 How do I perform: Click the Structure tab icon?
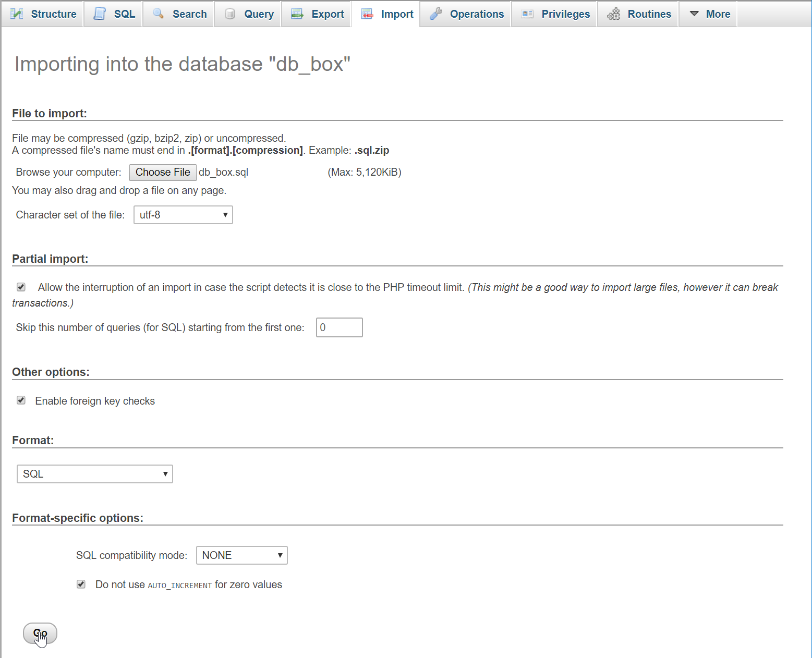point(17,14)
